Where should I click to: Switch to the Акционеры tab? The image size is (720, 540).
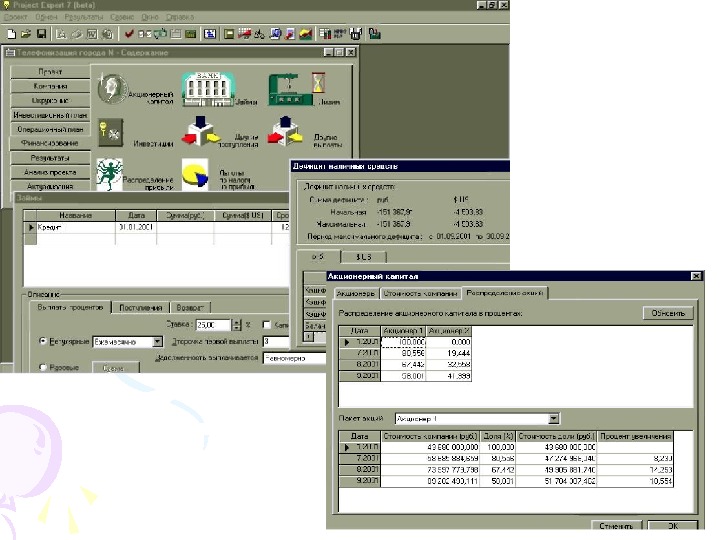356,293
